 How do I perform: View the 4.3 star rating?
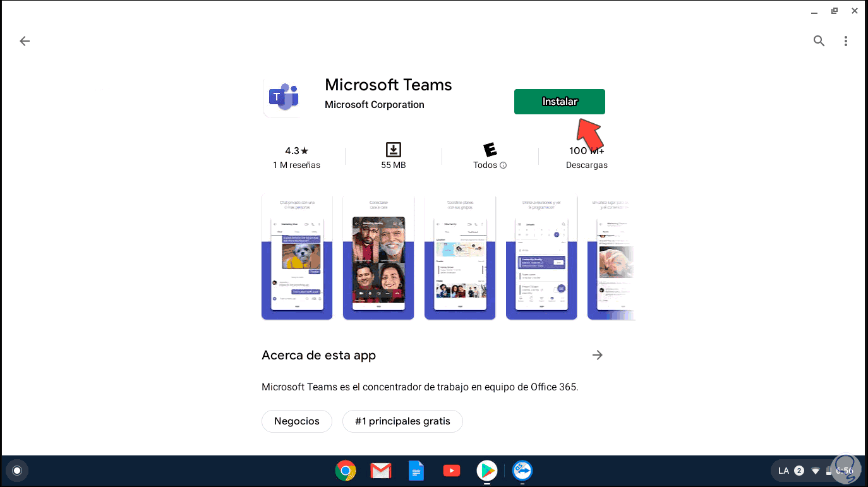(x=296, y=151)
